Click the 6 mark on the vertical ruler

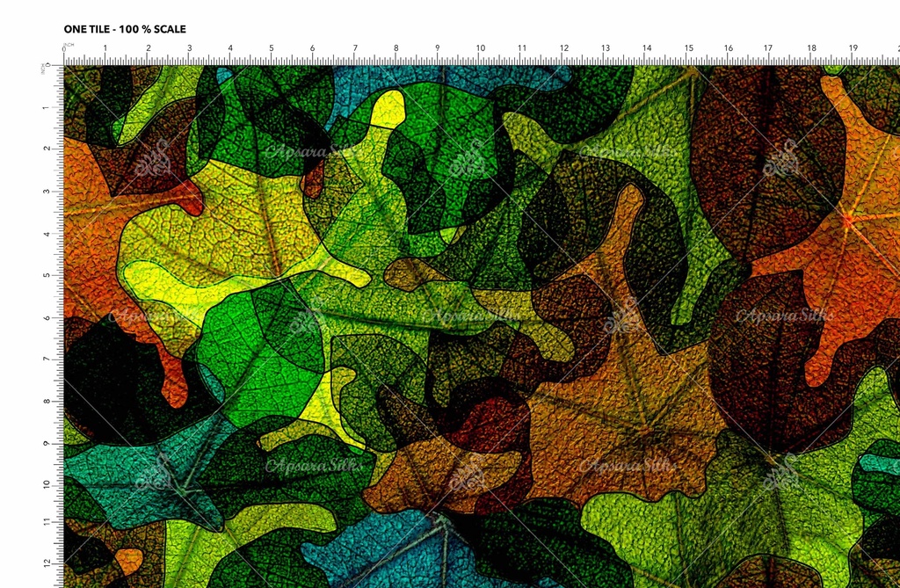coord(46,317)
